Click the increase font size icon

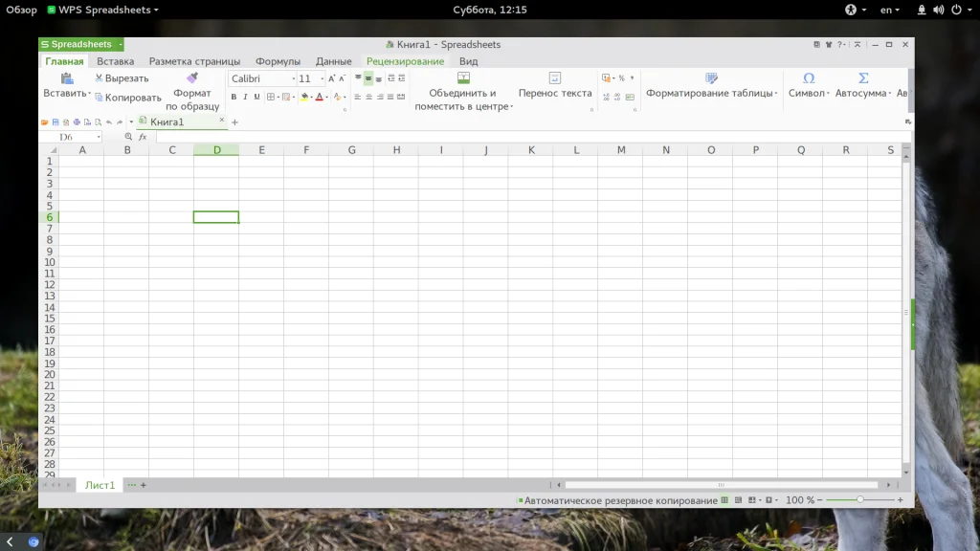coord(332,78)
